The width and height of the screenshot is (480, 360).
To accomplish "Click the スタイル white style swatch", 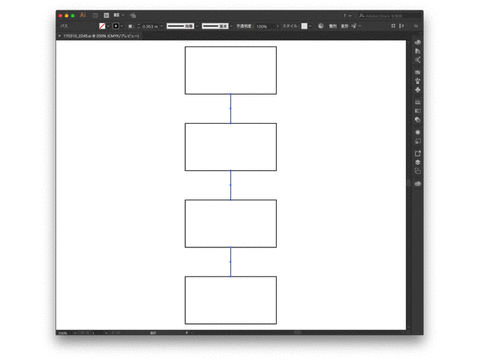I will tap(304, 26).
